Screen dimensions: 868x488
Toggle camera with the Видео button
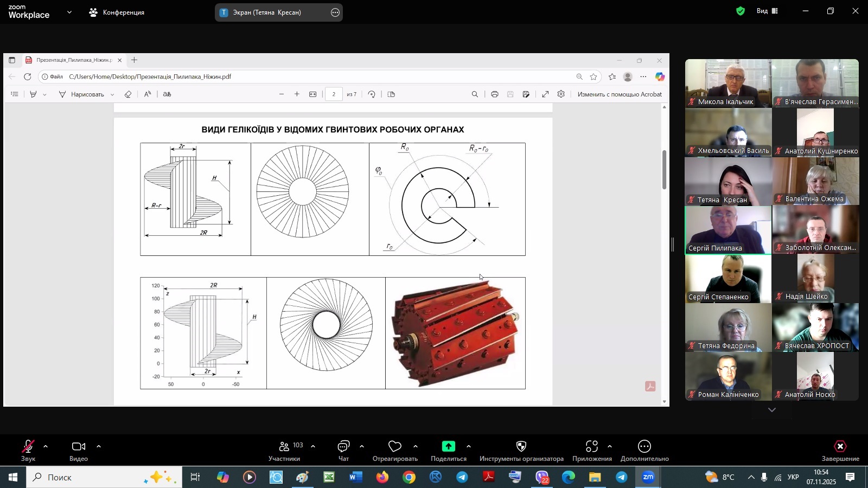[79, 446]
